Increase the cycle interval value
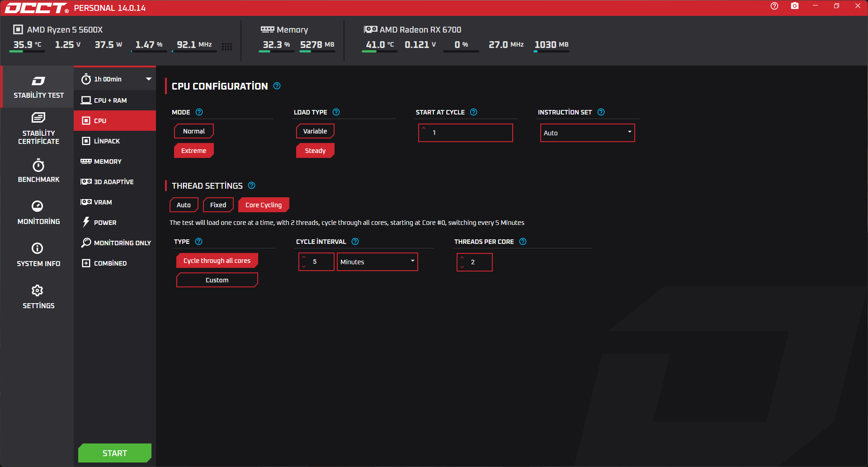This screenshot has width=868, height=467. (304, 257)
